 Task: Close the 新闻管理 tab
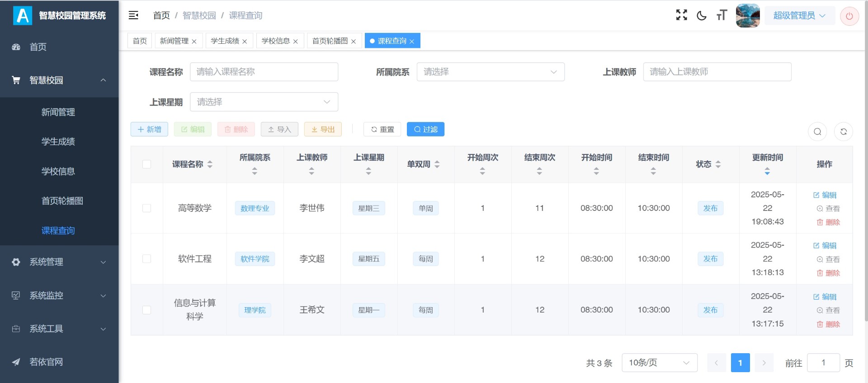click(x=194, y=42)
